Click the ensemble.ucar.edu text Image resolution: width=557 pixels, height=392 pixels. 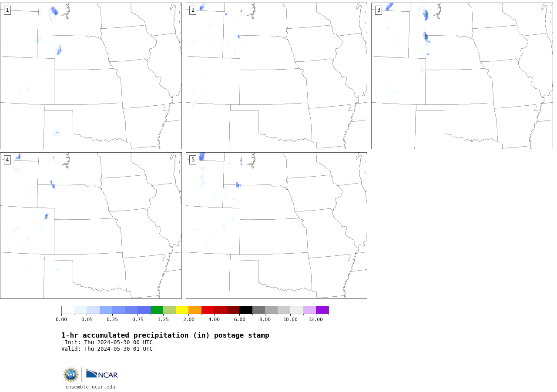coord(91,387)
